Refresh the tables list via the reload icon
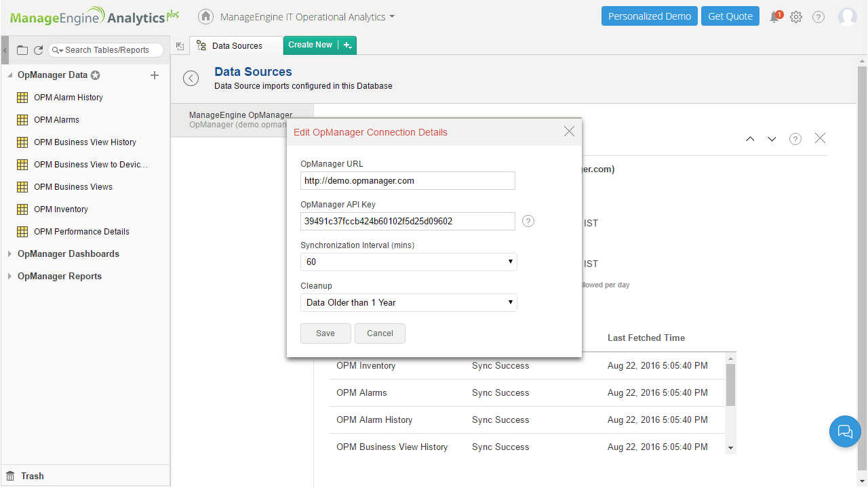 coord(39,49)
